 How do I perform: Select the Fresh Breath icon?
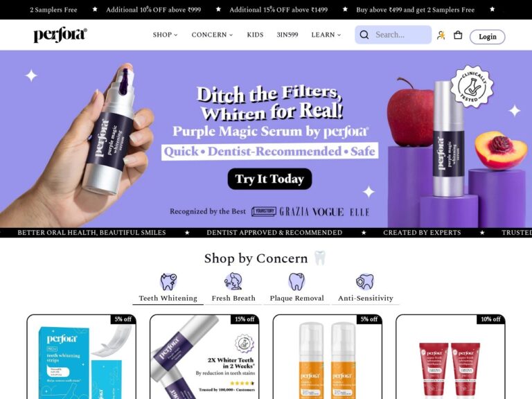(233, 281)
